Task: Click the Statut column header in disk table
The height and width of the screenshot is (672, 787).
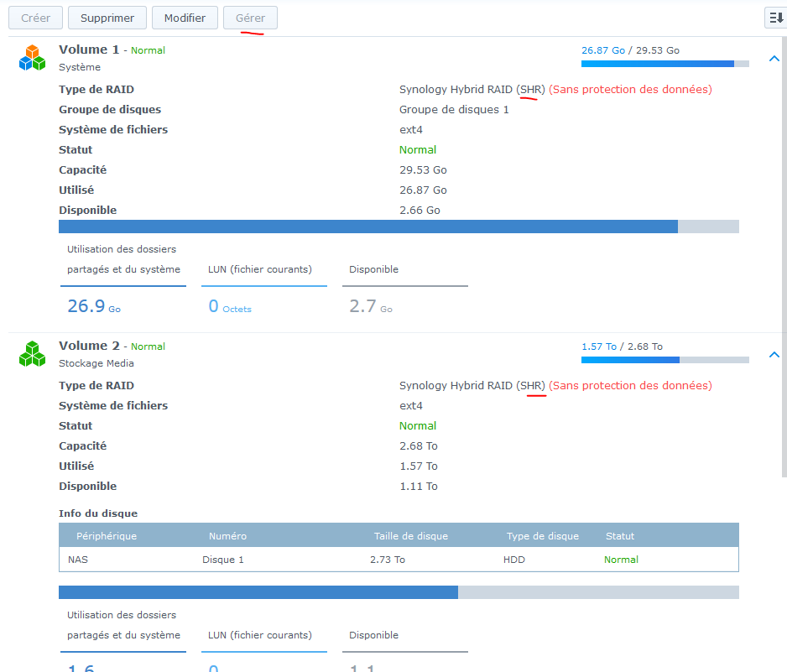Action: point(620,536)
